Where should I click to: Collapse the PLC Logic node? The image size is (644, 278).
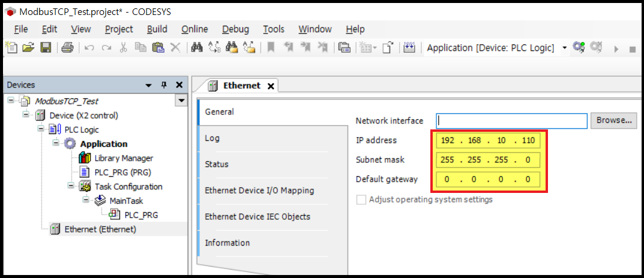click(x=40, y=129)
